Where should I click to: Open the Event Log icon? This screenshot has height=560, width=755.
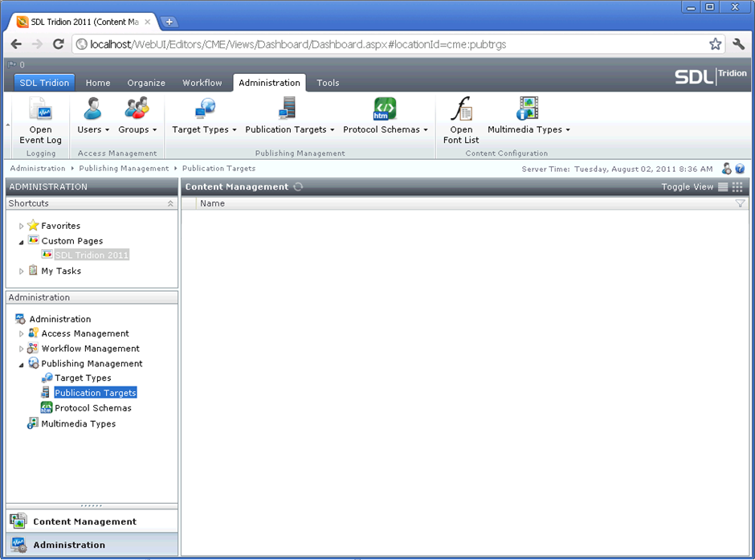(x=40, y=109)
